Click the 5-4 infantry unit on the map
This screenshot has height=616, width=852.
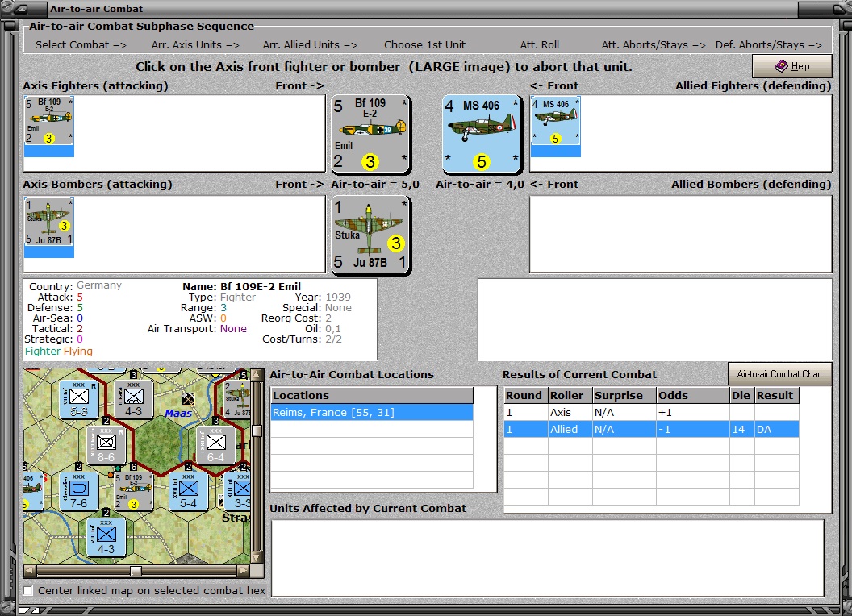coord(189,491)
